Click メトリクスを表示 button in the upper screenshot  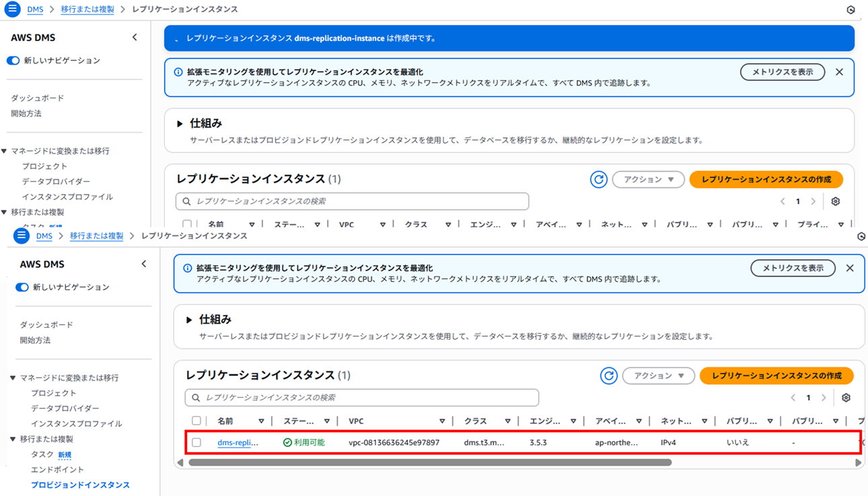coord(783,72)
